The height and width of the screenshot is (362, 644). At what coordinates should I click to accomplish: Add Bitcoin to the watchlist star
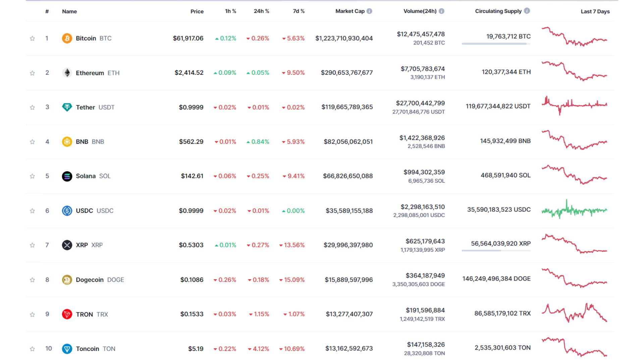pos(32,38)
